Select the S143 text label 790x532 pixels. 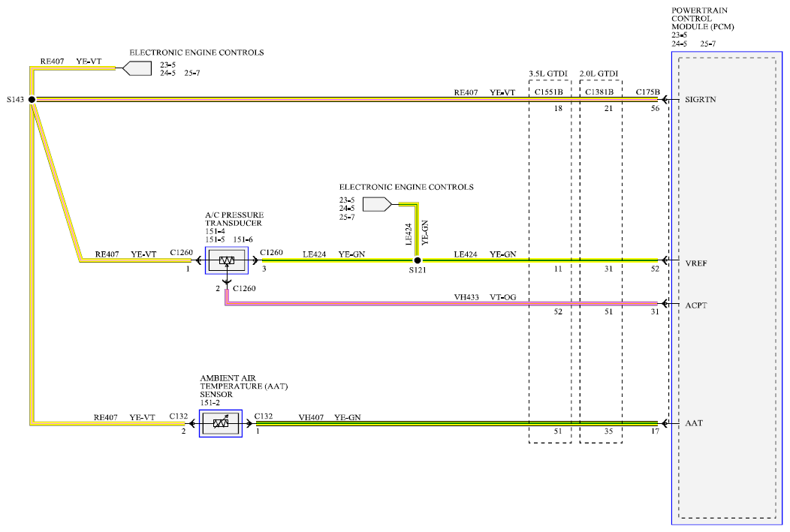[15, 100]
